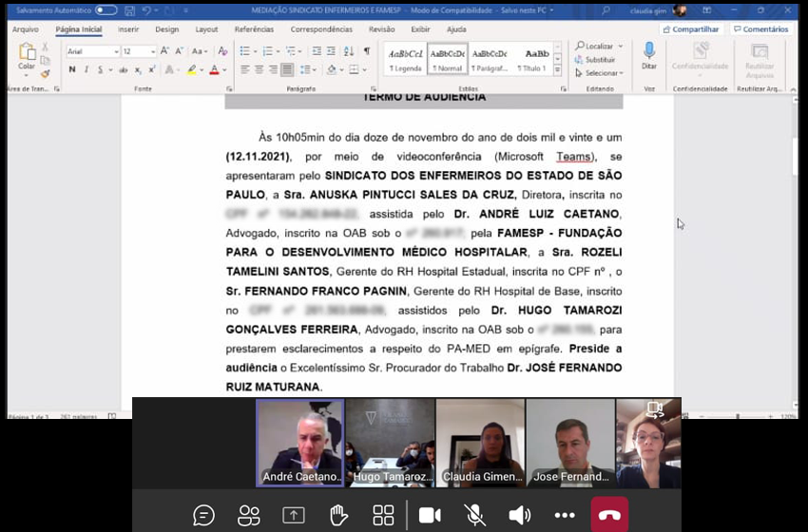Open the Teams view layout grid

coord(383,515)
